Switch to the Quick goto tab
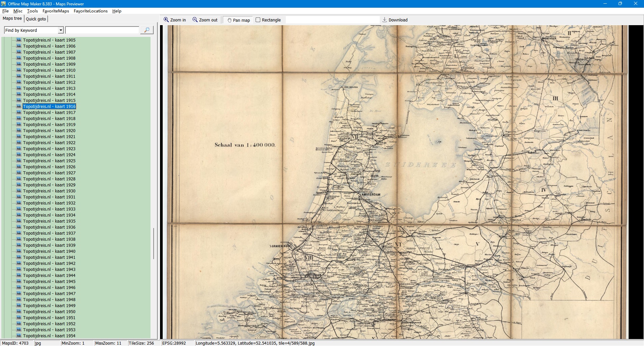644x346 pixels. (x=36, y=19)
